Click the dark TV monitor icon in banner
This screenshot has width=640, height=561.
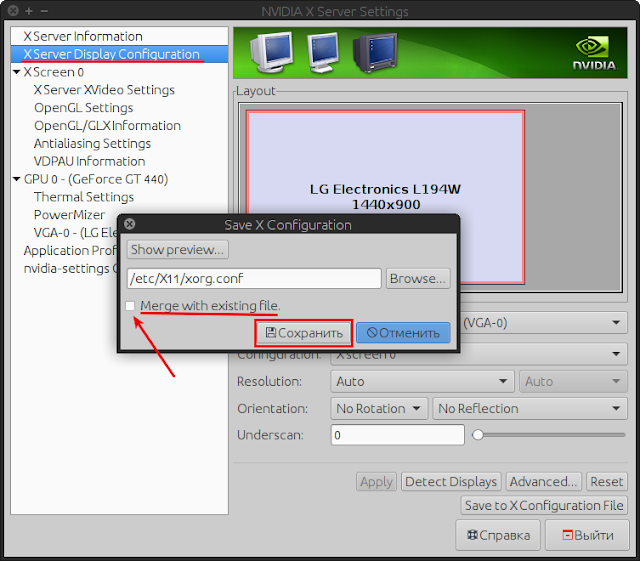[375, 53]
